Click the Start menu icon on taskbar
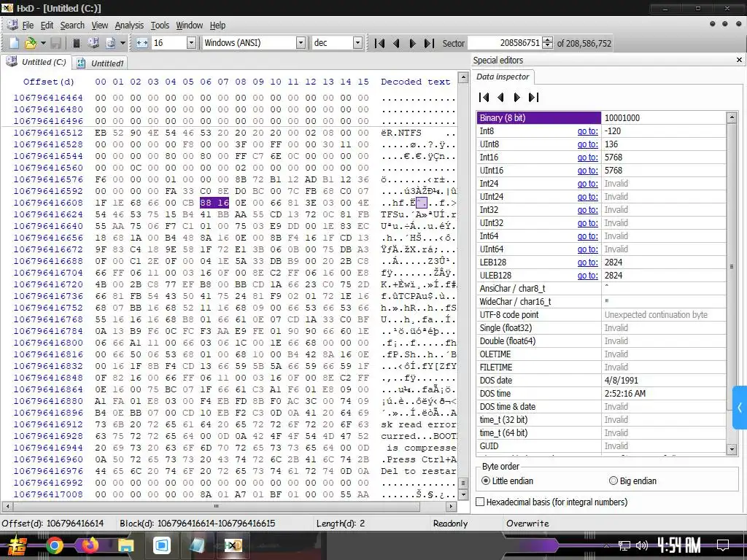This screenshot has height=560, width=747. click(16, 545)
